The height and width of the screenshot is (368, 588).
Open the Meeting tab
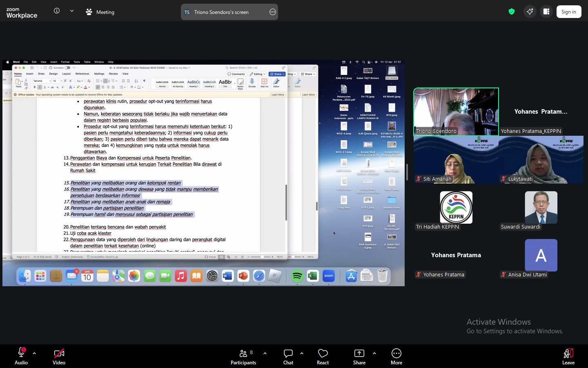click(100, 12)
